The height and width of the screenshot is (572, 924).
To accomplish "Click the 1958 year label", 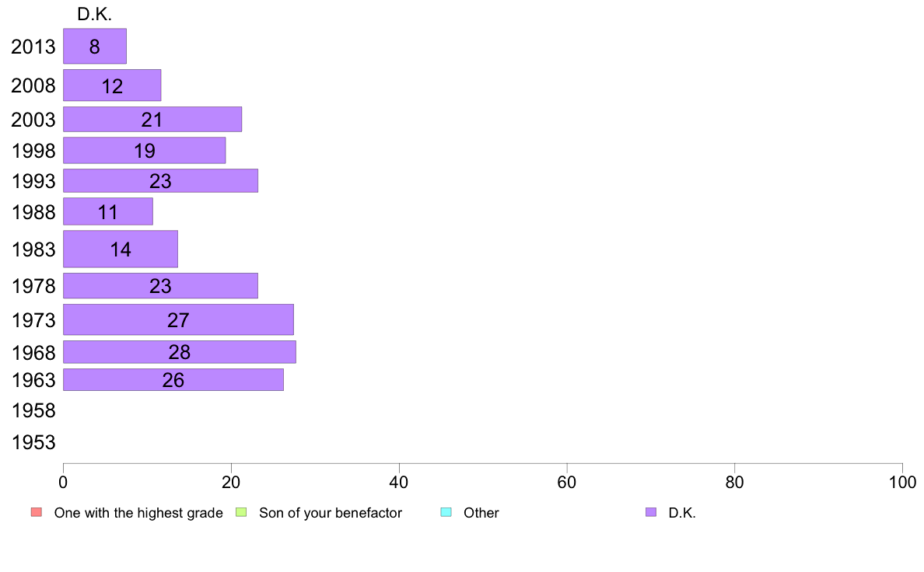I will coord(33,410).
